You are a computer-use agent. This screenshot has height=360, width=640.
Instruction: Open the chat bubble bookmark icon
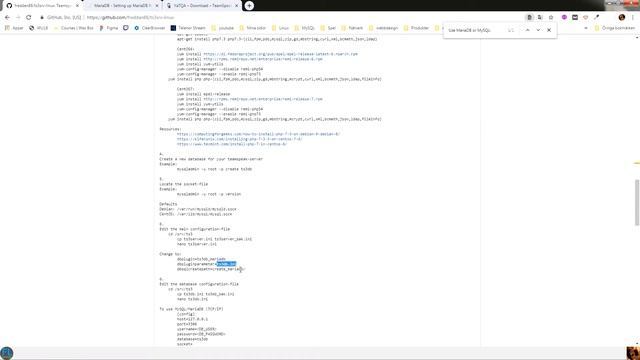coord(126,28)
